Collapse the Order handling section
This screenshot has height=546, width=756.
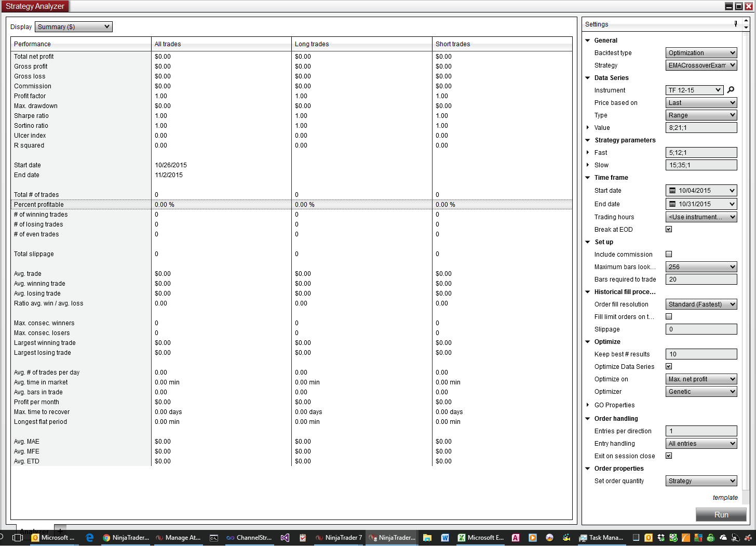coord(588,418)
